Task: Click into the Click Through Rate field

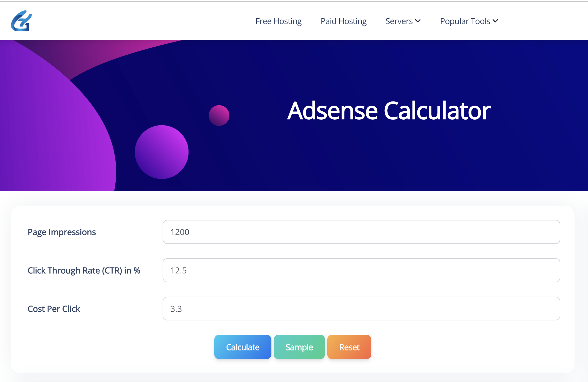Action: click(361, 270)
